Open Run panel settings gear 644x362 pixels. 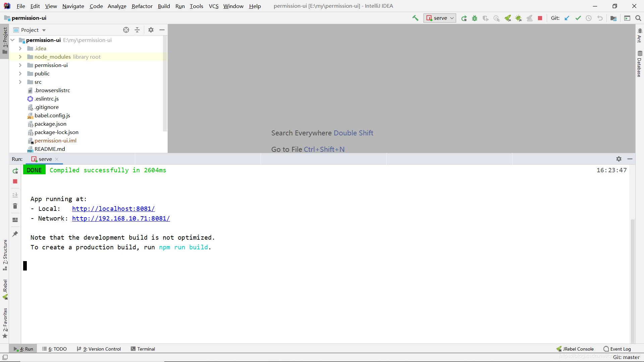619,159
